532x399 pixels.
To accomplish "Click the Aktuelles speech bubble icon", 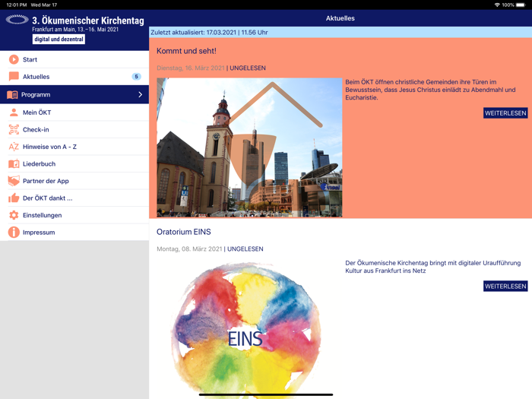I will pos(14,77).
